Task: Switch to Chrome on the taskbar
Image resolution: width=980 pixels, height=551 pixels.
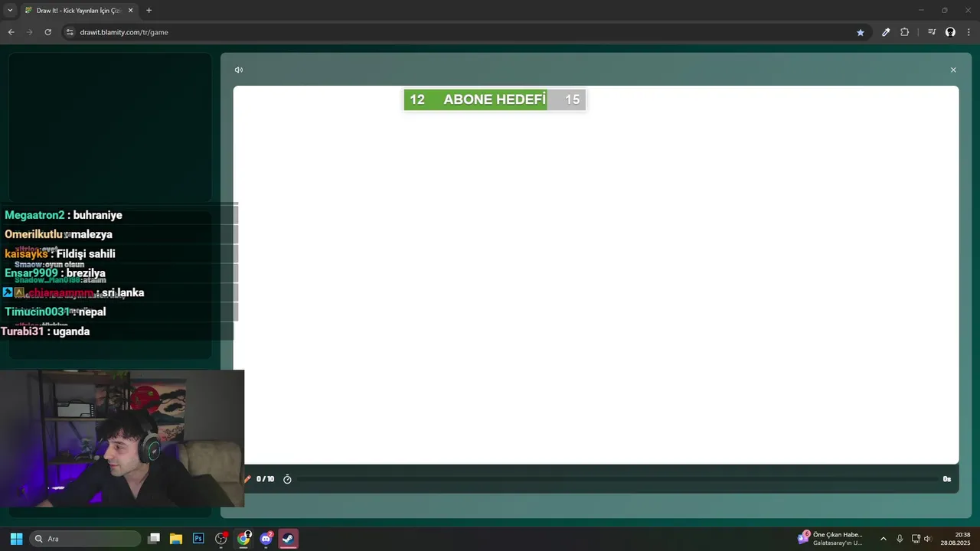Action: (x=243, y=539)
